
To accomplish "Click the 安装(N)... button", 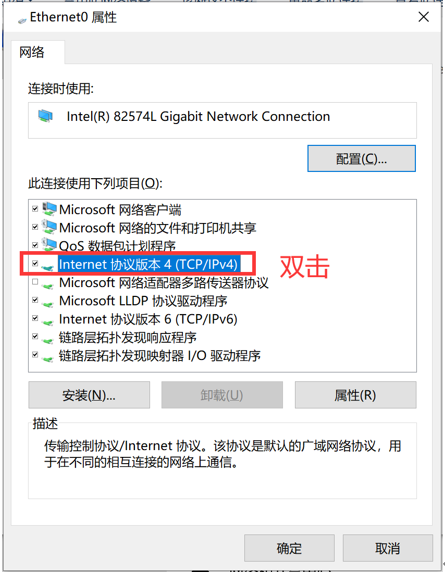I will point(89,395).
